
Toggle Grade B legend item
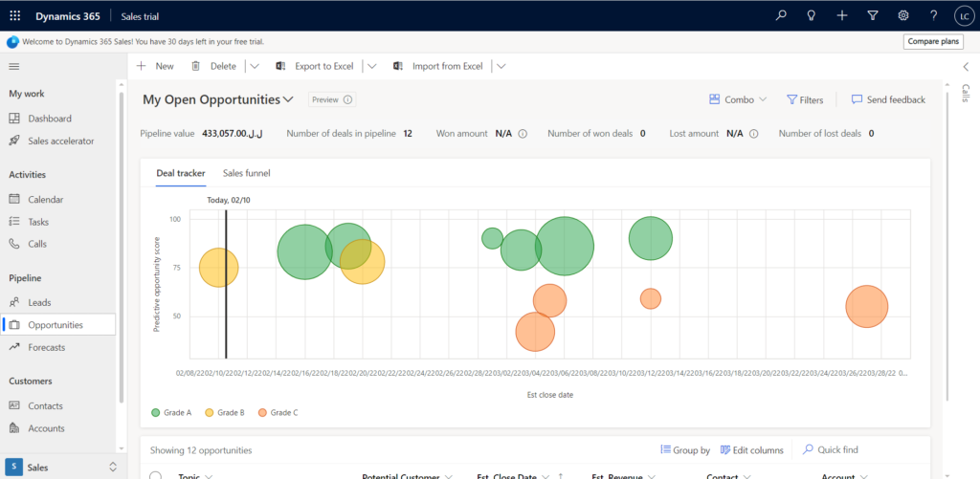224,413
